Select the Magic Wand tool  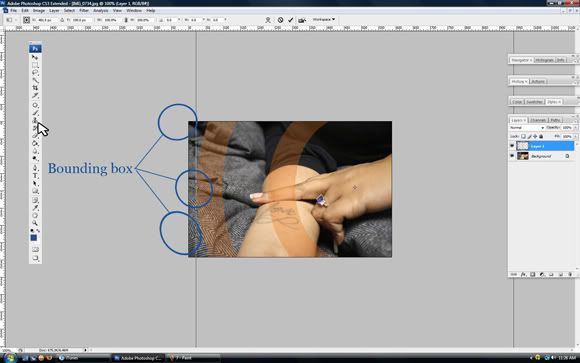tap(35, 80)
